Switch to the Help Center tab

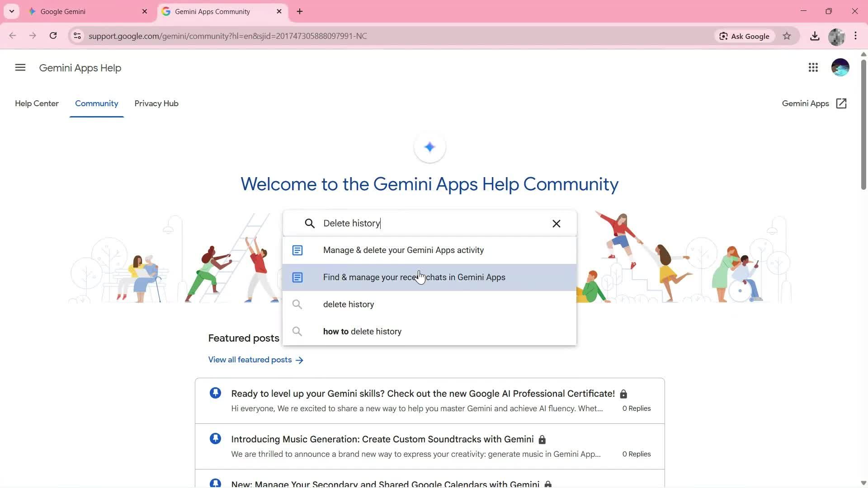click(x=37, y=103)
